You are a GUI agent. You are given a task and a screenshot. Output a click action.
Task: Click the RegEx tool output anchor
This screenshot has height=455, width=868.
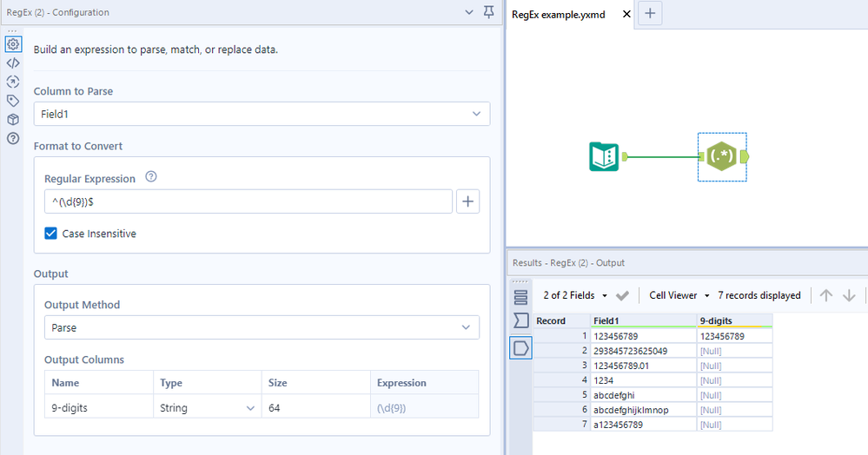tap(745, 156)
